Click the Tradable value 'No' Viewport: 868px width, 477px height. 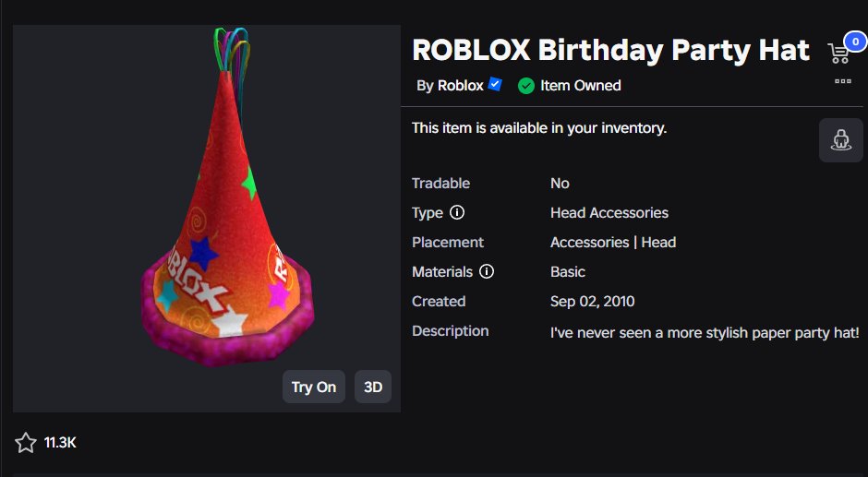click(x=560, y=184)
